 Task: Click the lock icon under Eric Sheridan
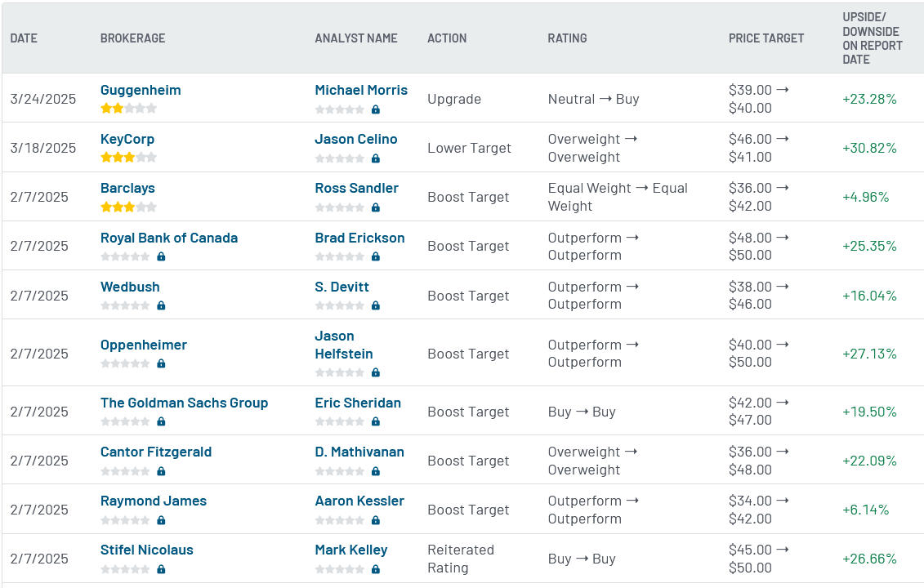pyautogui.click(x=375, y=422)
